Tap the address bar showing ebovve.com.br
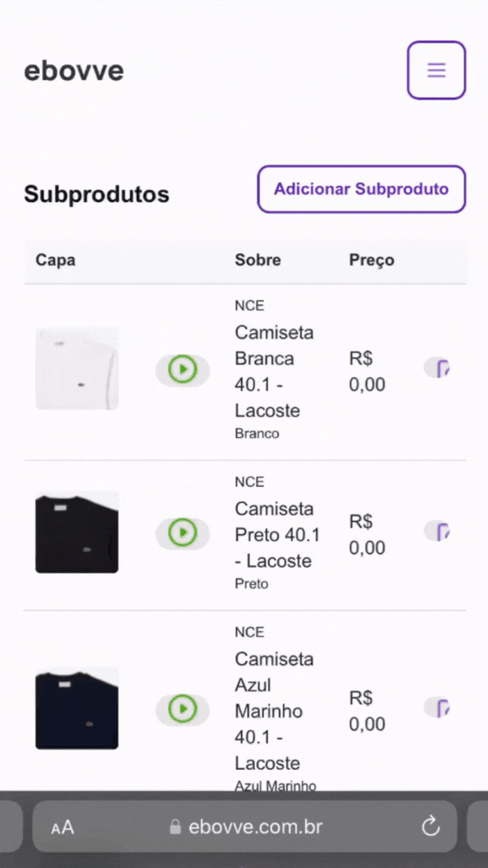 click(x=256, y=827)
